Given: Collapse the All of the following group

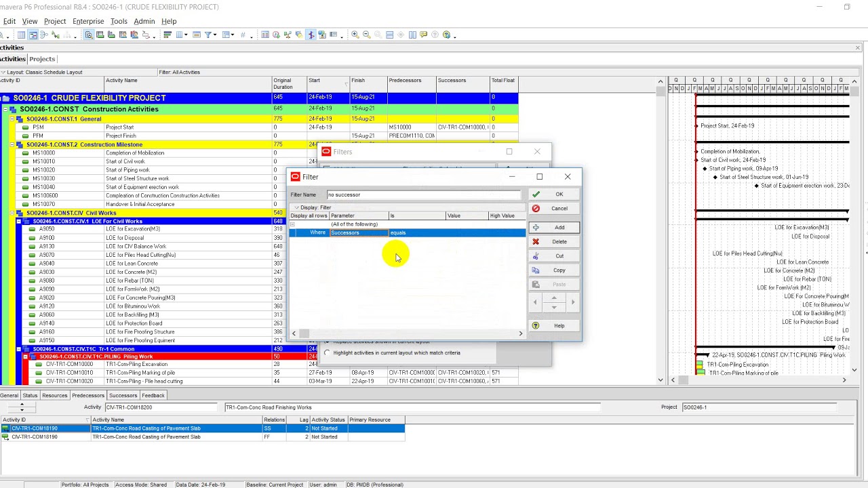Looking at the screenshot, I should click(x=293, y=224).
